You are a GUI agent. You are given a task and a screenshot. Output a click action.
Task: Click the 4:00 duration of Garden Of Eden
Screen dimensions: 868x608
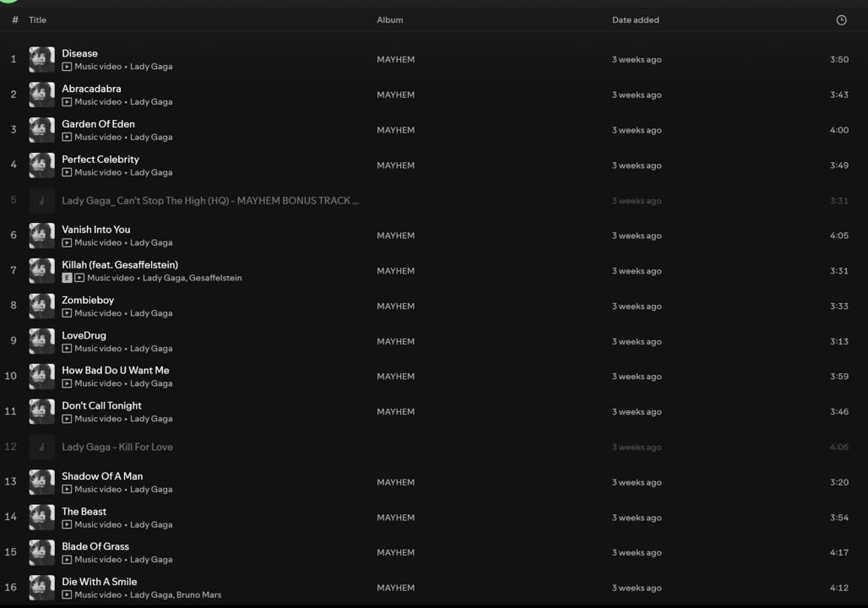[x=839, y=130]
